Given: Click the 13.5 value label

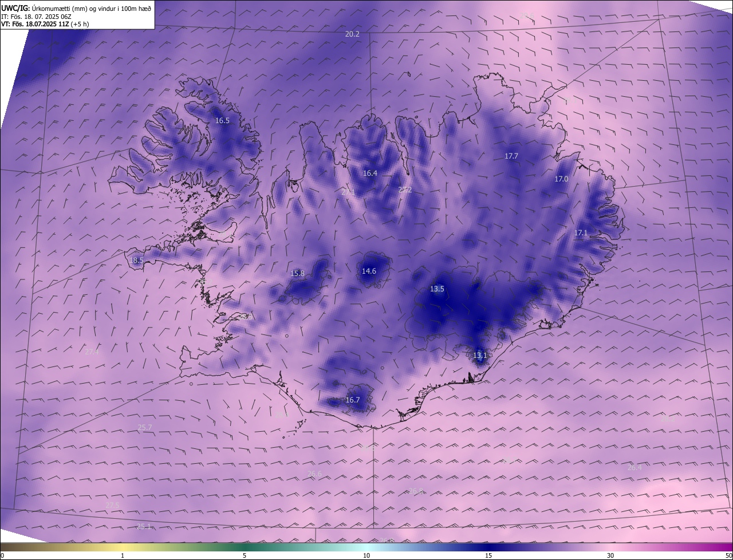Looking at the screenshot, I should 437,289.
